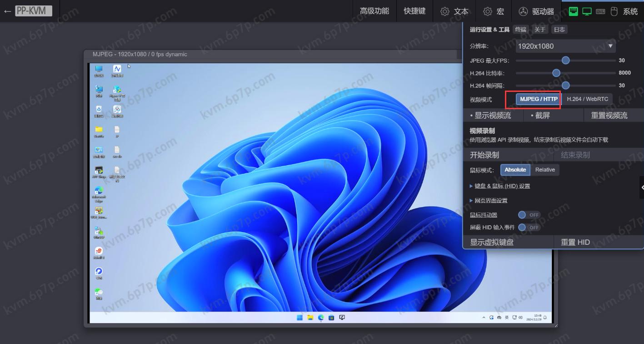The height and width of the screenshot is (344, 644).
Task: Switch mouse mode to Relative
Action: [545, 170]
